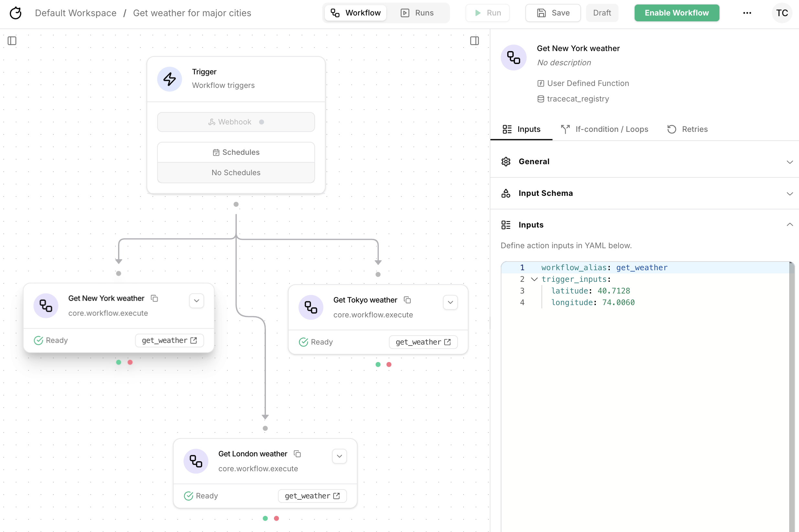
Task: Toggle the left sidebar panel icon
Action: coord(12,41)
